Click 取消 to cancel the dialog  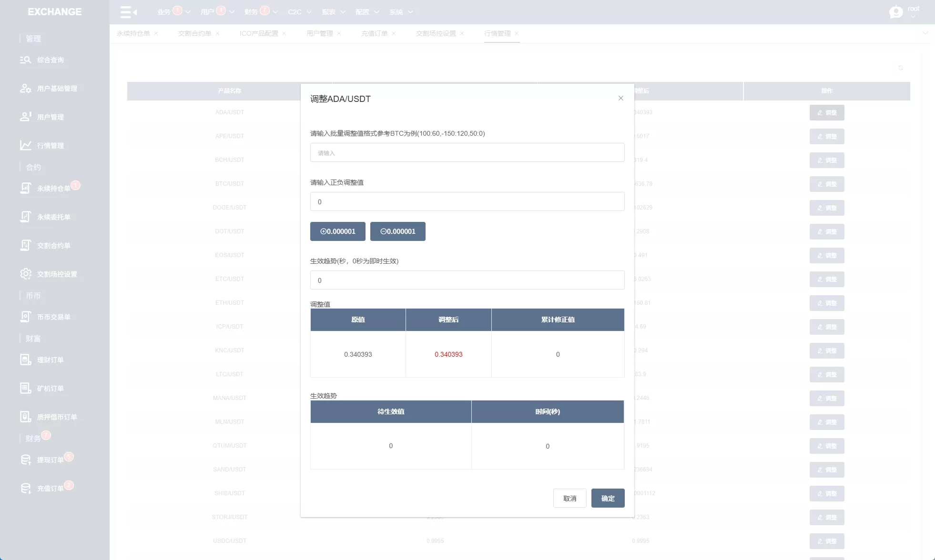(x=569, y=498)
